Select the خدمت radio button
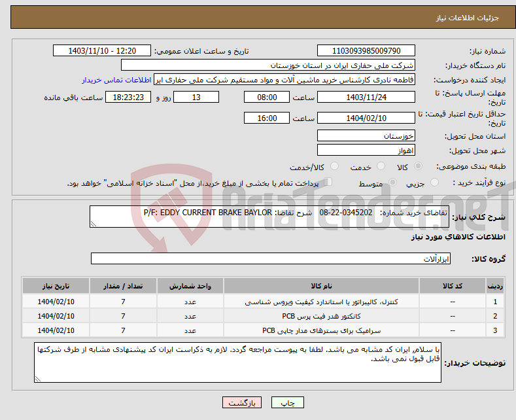 coord(381,166)
